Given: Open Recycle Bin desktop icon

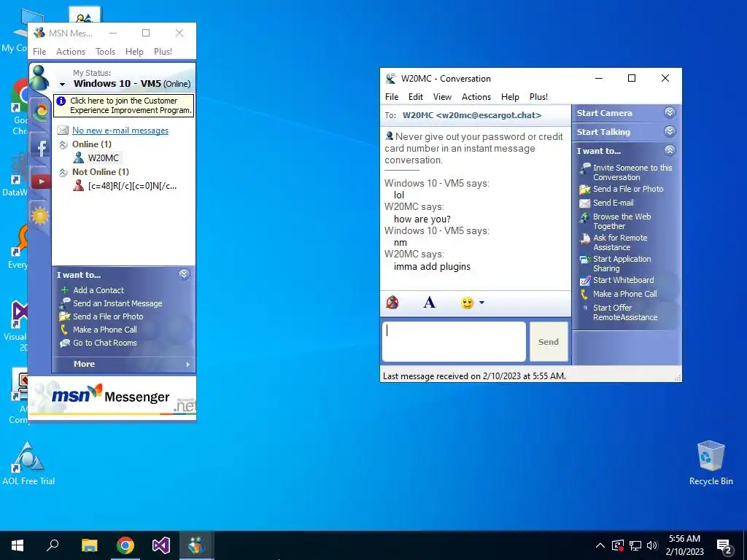Looking at the screenshot, I should pos(711,463).
